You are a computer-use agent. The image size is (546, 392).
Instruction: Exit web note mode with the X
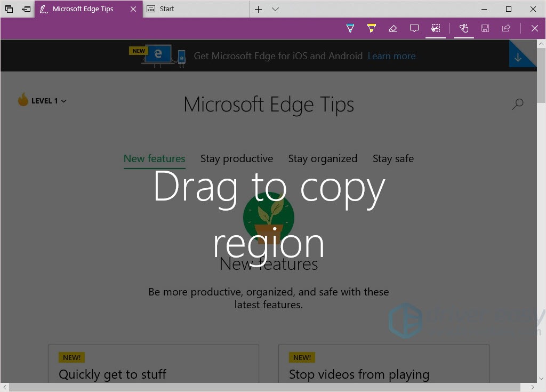point(535,28)
